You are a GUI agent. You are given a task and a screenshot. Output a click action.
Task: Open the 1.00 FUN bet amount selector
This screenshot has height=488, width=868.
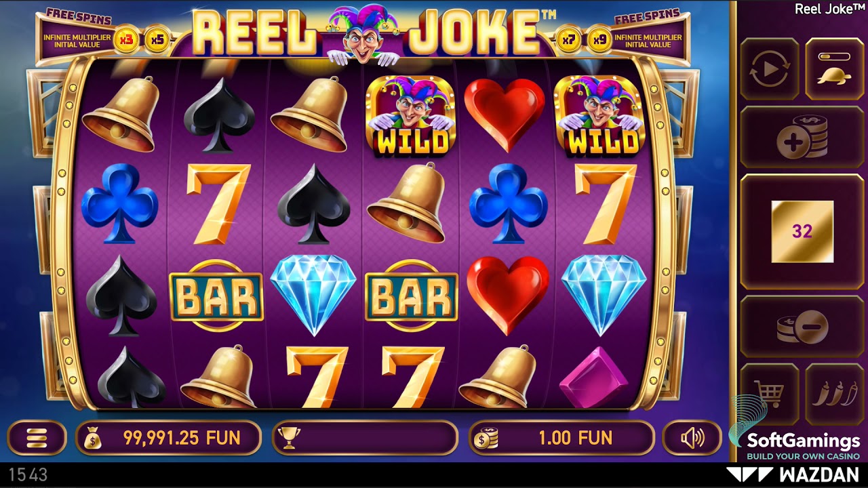pos(561,438)
